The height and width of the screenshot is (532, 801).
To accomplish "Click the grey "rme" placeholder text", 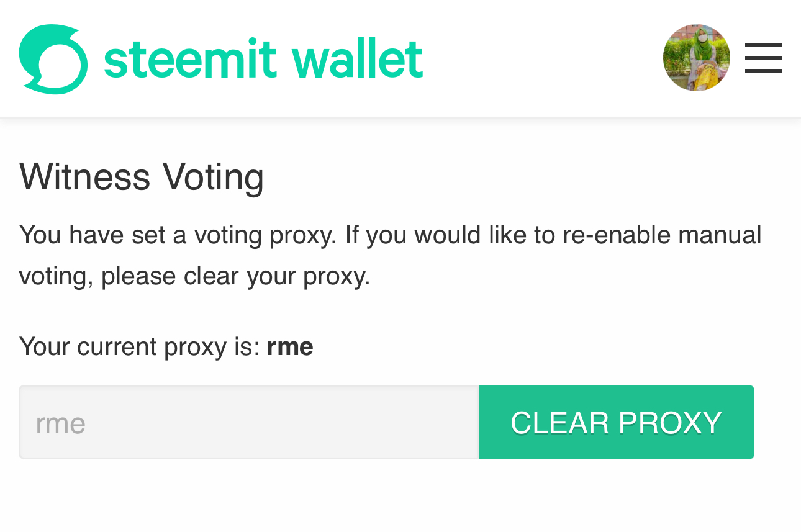I will pos(60,423).
